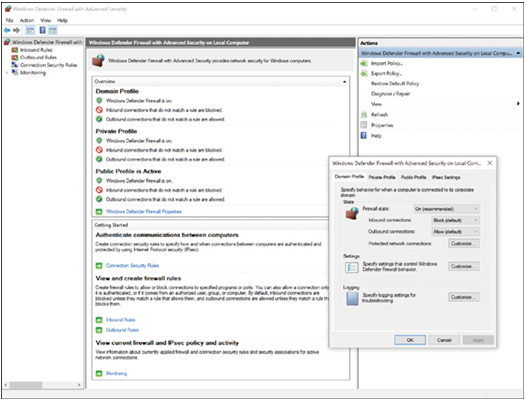Open the View menu
Image resolution: width=527 pixels, height=401 pixels.
(45, 20)
